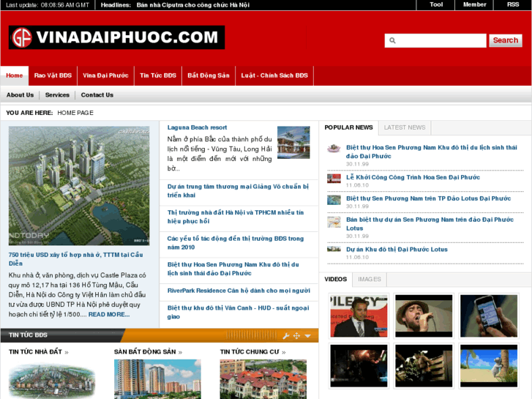
Task: Click high-rise thumbnail under Sàn Bất Động Sản
Action: tap(157, 379)
